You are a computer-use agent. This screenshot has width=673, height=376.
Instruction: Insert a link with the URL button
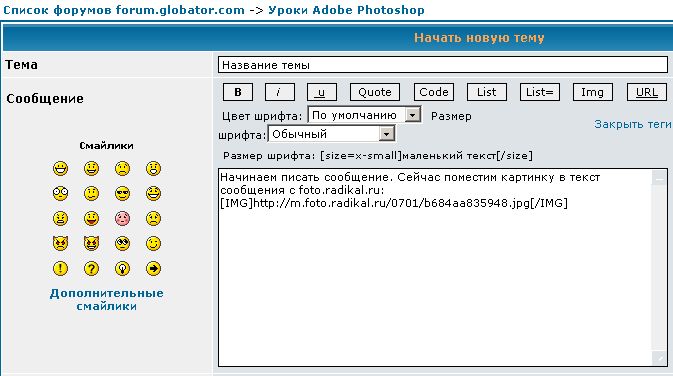tap(646, 92)
